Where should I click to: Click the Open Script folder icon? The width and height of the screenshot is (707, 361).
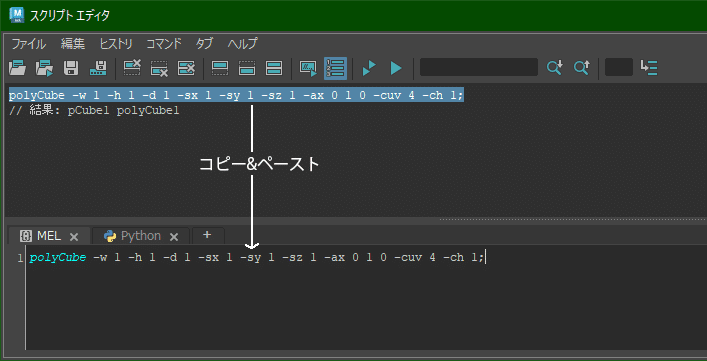tap(18, 68)
